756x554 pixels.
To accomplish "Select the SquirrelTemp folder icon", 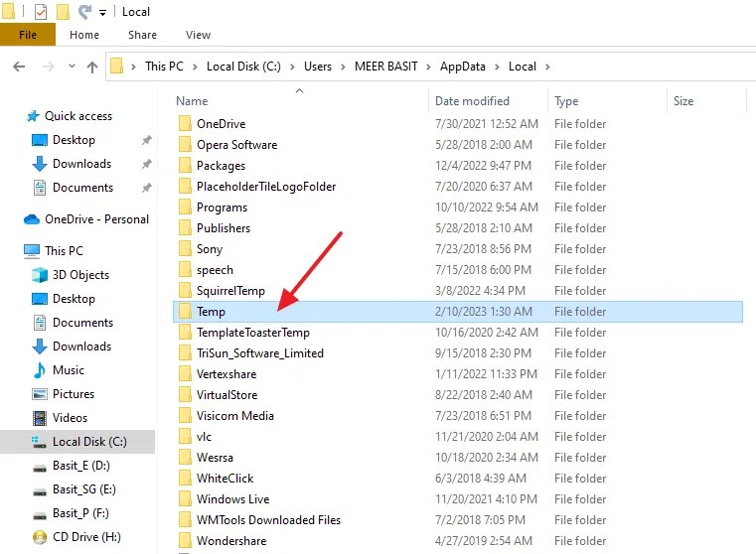I will (x=185, y=291).
